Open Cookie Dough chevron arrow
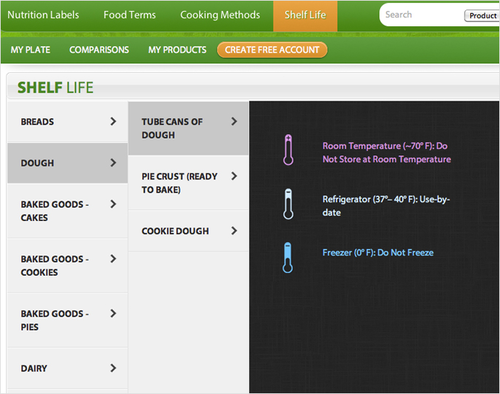The image size is (500, 394). 234,231
